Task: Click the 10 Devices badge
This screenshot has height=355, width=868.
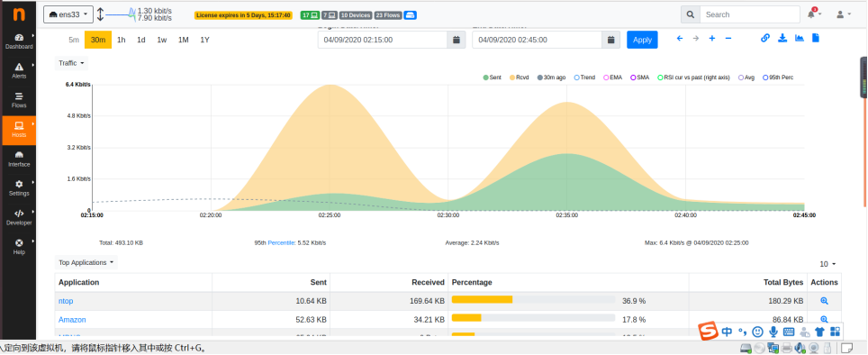Action: [x=356, y=15]
